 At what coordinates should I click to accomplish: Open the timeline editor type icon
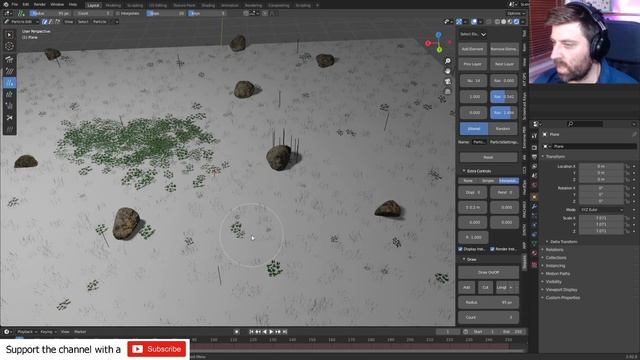click(7, 332)
